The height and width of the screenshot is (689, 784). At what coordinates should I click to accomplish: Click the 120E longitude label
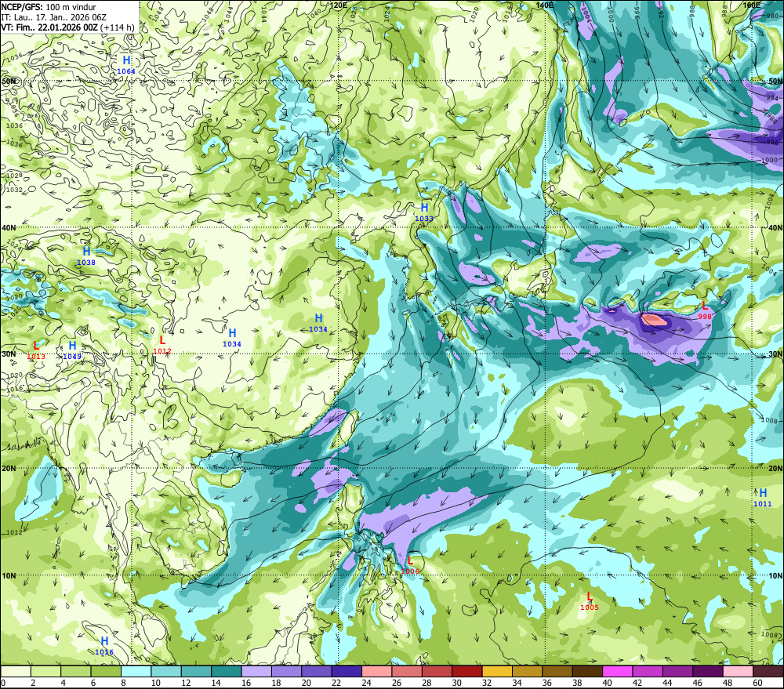tap(339, 5)
